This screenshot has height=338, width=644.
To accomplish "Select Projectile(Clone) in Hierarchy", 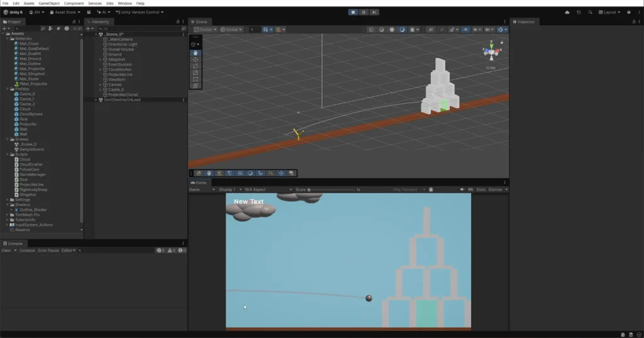I will click(123, 95).
